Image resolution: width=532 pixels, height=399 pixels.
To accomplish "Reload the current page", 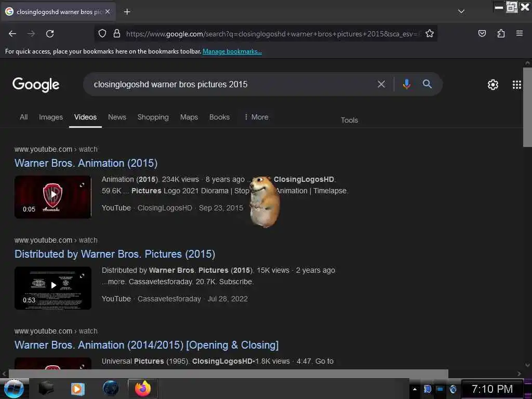I will click(x=50, y=34).
